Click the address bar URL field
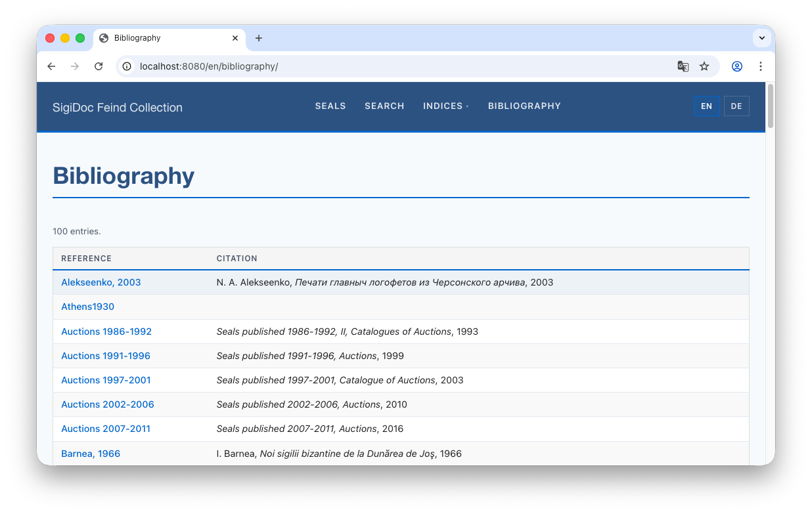 [394, 66]
